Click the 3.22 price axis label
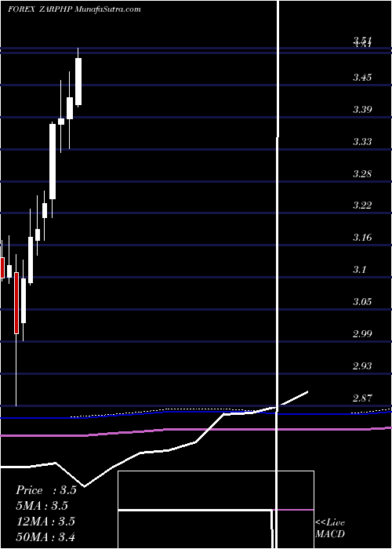The height and width of the screenshot is (549, 392). pyautogui.click(x=362, y=205)
